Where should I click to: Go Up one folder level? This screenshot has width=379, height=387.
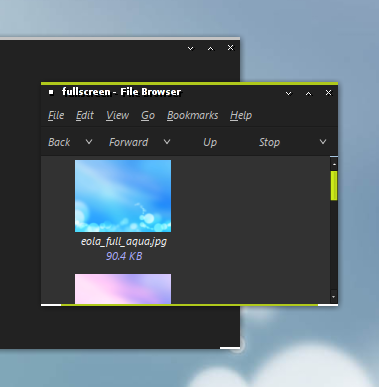coord(210,142)
